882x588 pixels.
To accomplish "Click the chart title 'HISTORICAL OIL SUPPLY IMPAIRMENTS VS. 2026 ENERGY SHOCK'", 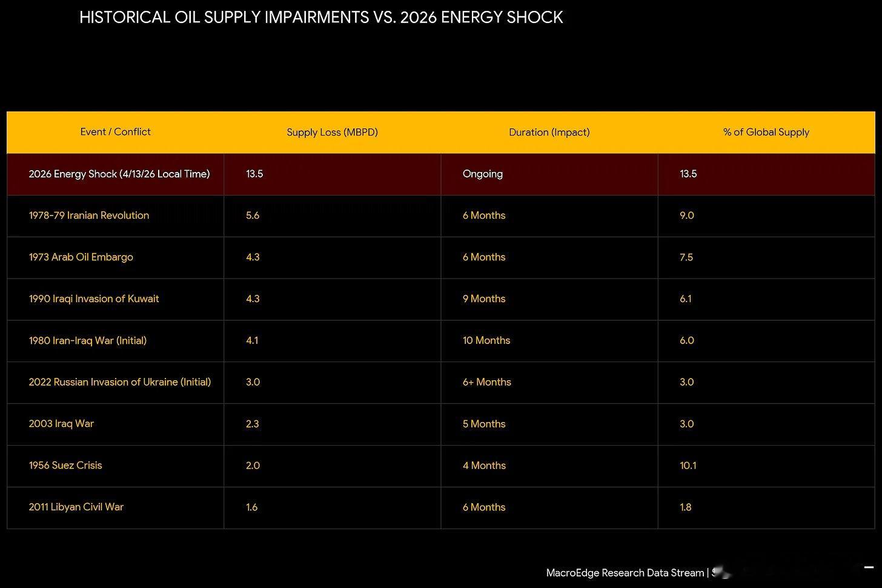I will point(321,17).
